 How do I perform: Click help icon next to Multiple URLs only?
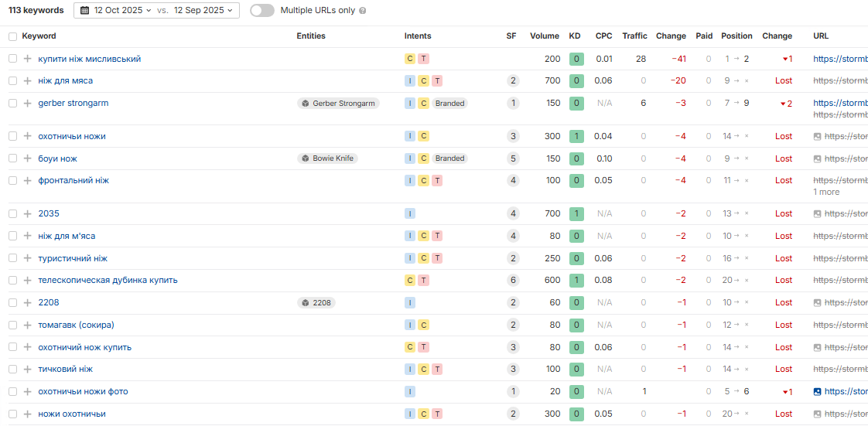(363, 11)
